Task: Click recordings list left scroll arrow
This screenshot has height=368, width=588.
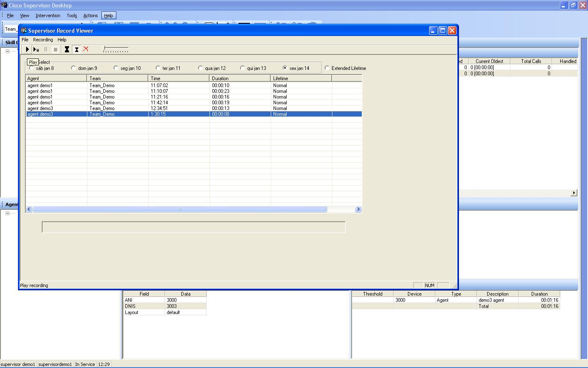Action: [29, 209]
